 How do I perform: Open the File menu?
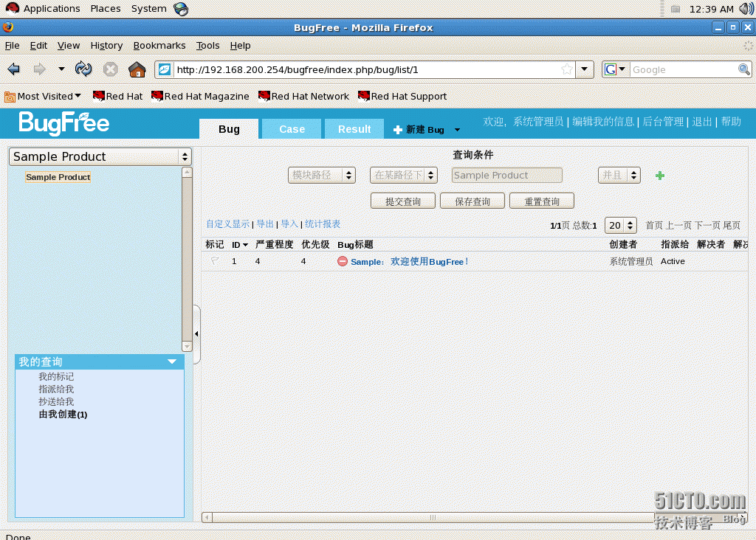[12, 45]
